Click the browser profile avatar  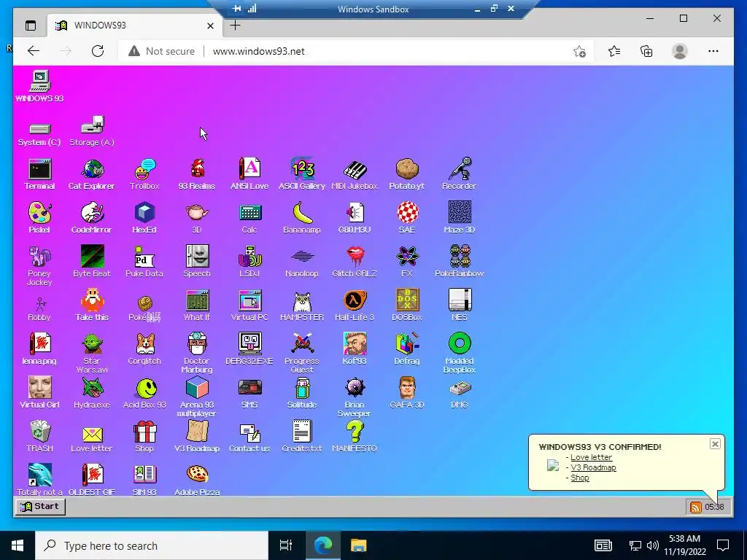[x=680, y=51]
